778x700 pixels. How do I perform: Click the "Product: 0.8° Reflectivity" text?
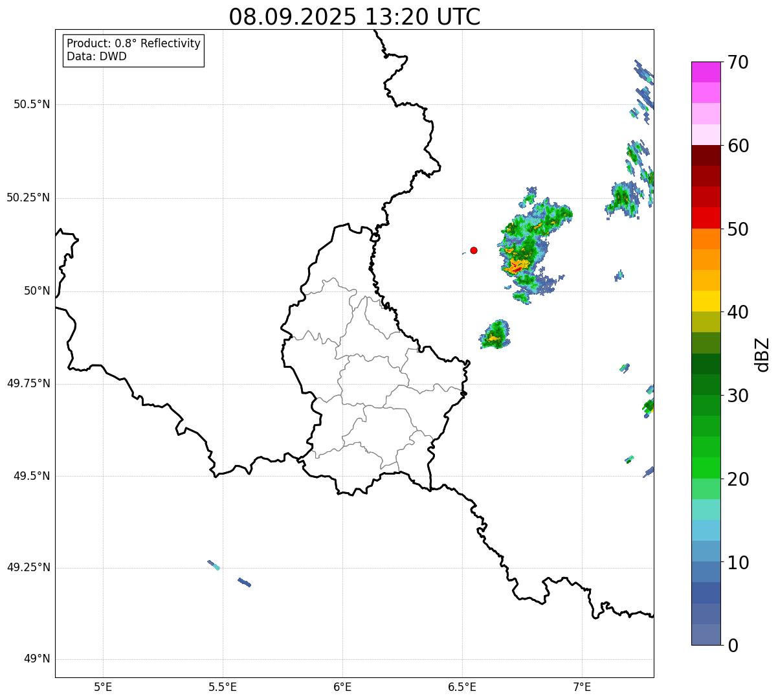coord(133,43)
